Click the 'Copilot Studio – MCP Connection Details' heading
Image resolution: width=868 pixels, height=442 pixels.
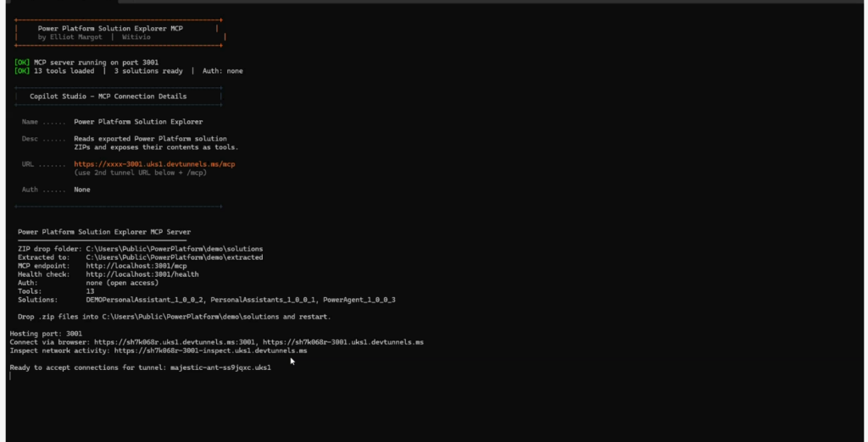pos(108,97)
